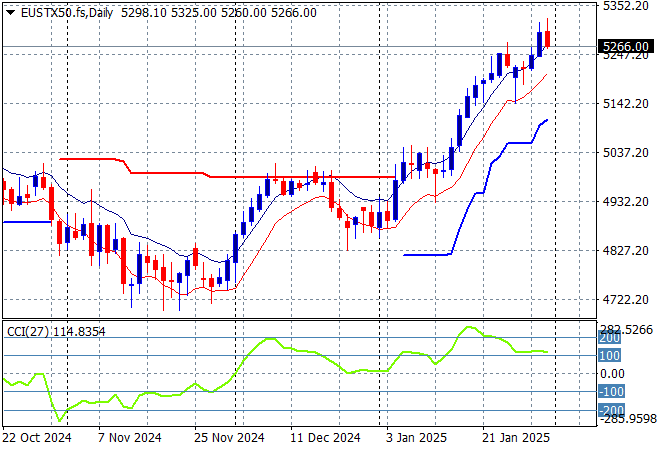Select the CCI -200 level label
660x450 pixels.
[609, 410]
